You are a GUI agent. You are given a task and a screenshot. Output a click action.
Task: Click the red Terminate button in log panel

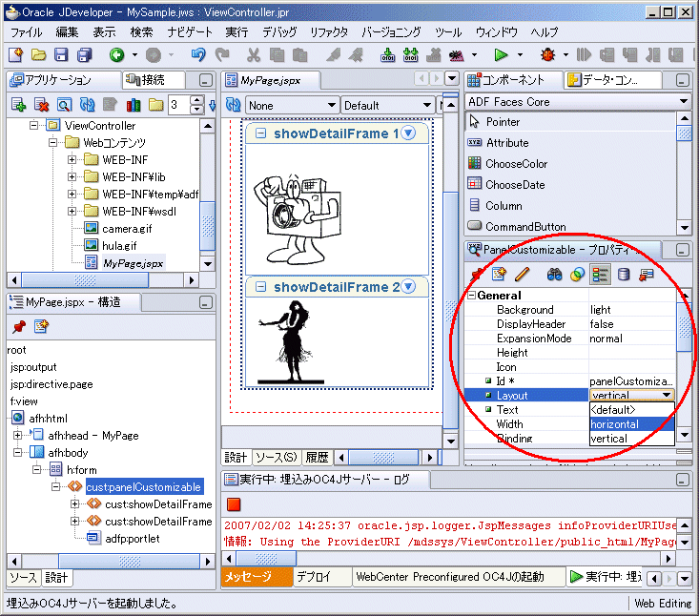[x=234, y=504]
